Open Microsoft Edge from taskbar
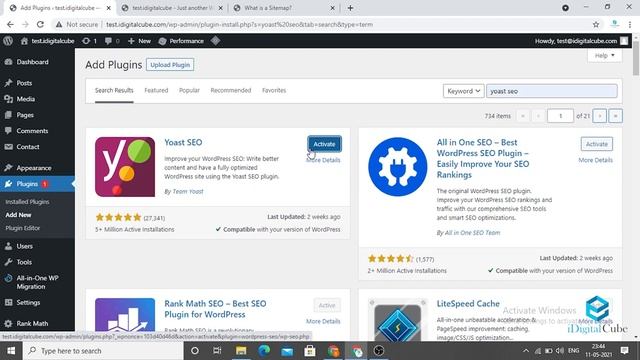The image size is (640, 360). 264,351
